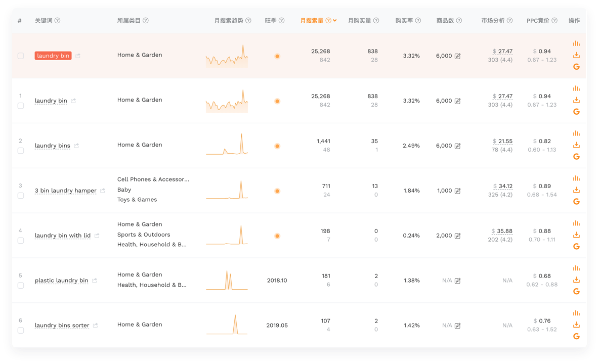Help icon next to 月购买量 header
Image resolution: width=599 pixels, height=364 pixels.
point(376,21)
